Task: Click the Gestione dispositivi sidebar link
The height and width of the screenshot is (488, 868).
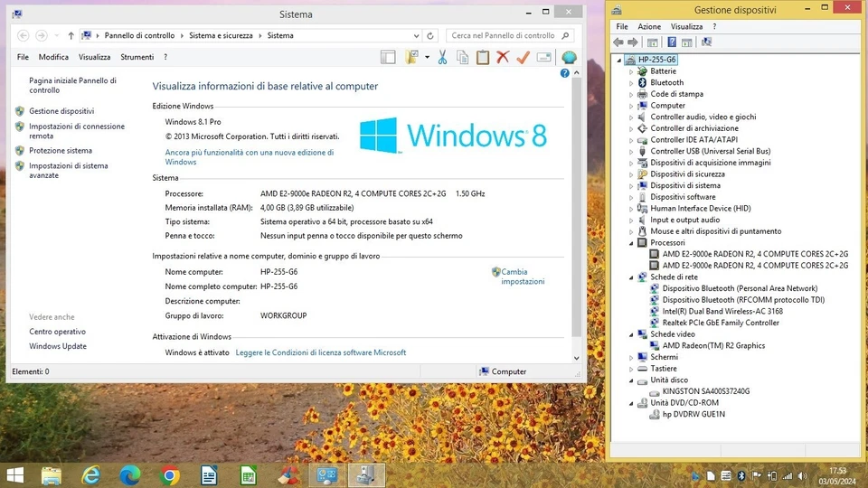Action: click(x=61, y=111)
